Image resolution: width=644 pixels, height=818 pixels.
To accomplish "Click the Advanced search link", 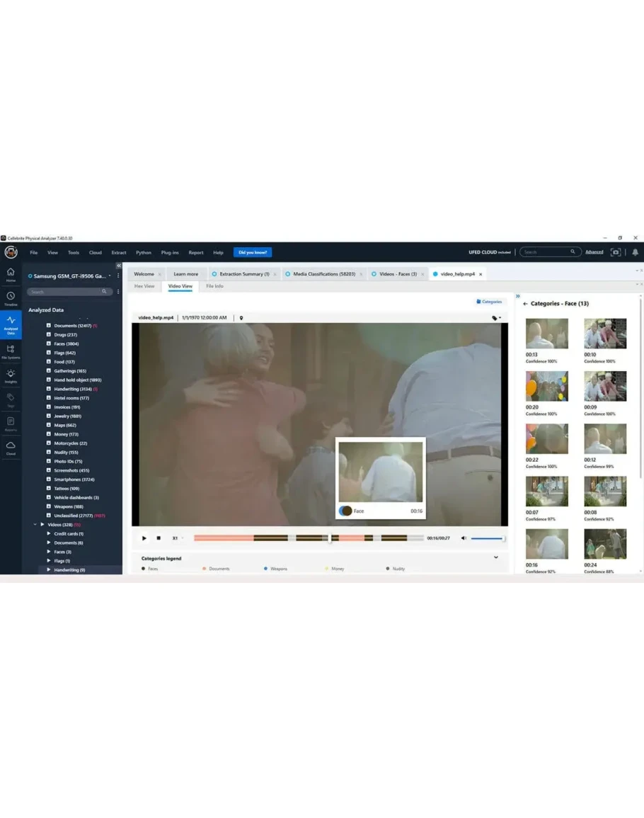I will (x=594, y=252).
